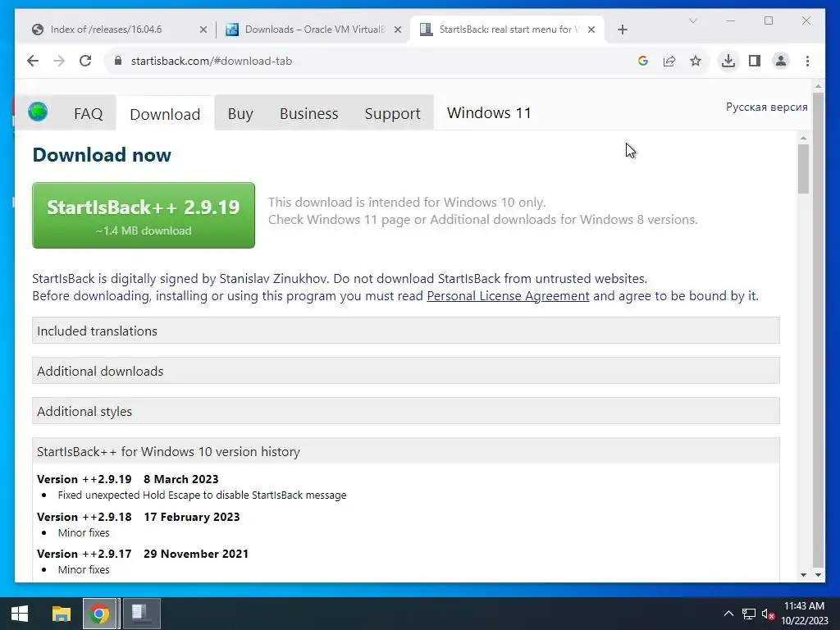Open the network status tray icon

tap(748, 614)
